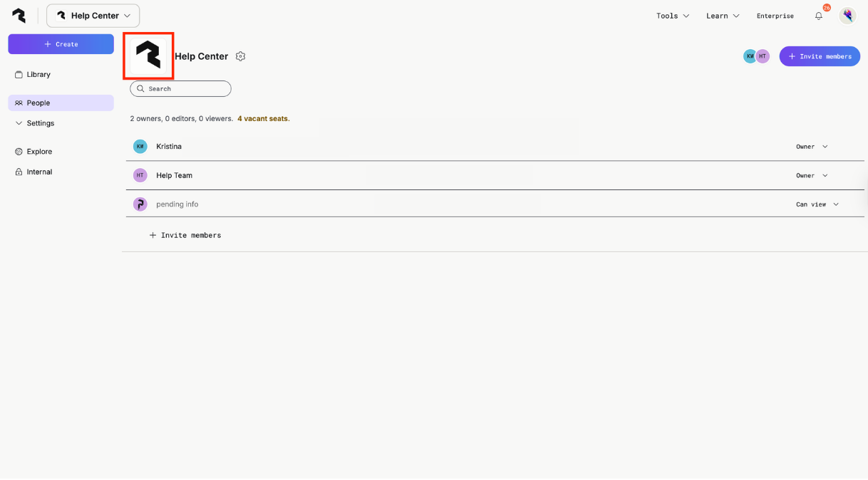The height and width of the screenshot is (480, 868).
Task: Click the KW avatar beside Invite members button
Action: tap(750, 56)
